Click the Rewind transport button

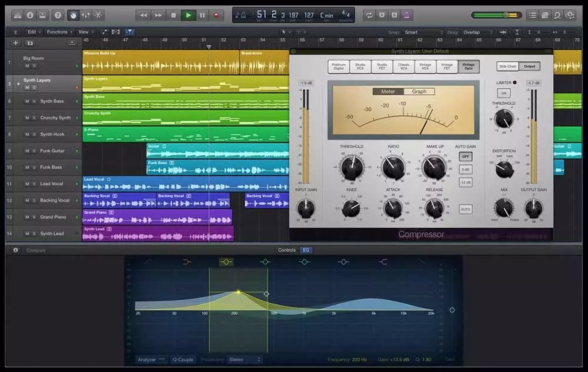[x=143, y=15]
